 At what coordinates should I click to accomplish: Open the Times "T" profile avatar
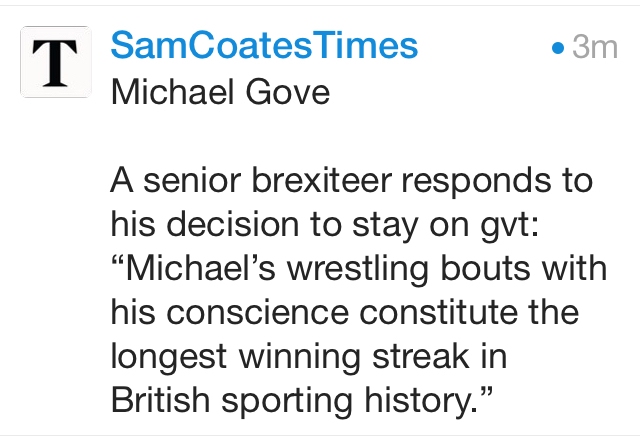point(56,62)
